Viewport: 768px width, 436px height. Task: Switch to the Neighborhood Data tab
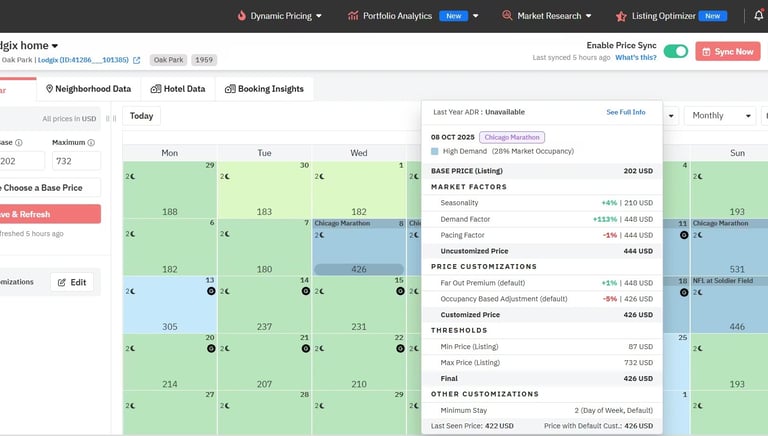pos(89,89)
